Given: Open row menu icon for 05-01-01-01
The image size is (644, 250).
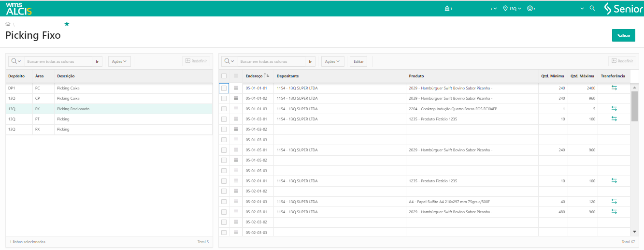Looking at the screenshot, I should pos(236,88).
